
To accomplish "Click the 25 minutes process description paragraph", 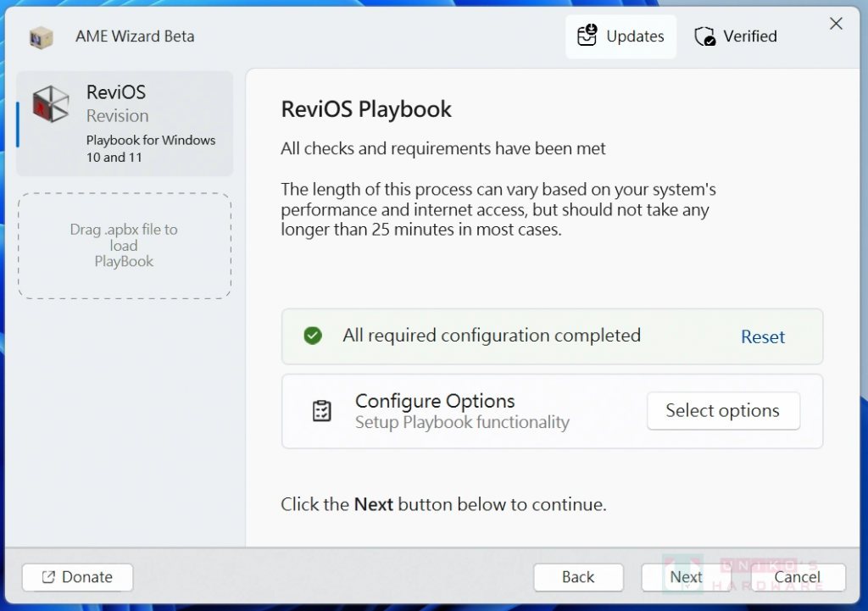I will coord(498,210).
